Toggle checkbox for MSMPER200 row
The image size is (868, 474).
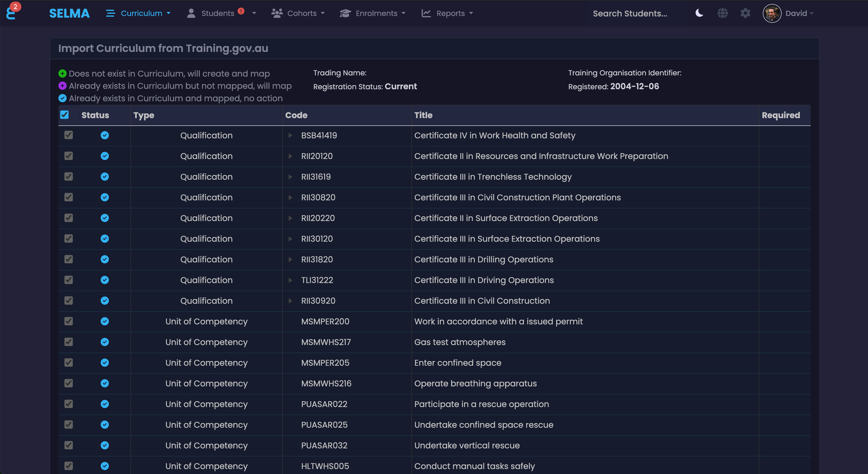[x=68, y=321]
